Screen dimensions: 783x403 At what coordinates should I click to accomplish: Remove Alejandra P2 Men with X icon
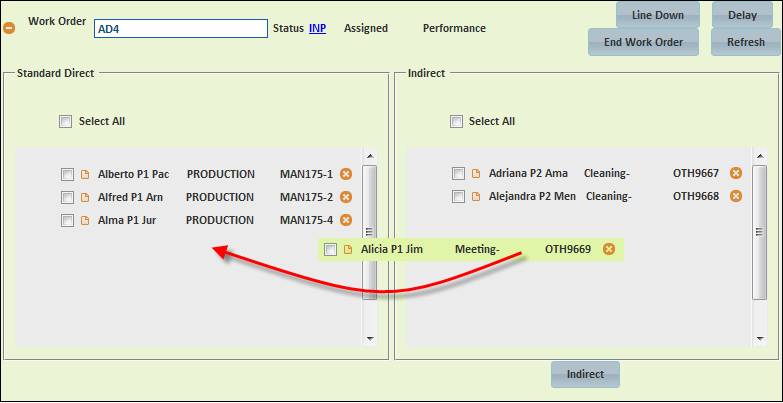click(x=736, y=196)
